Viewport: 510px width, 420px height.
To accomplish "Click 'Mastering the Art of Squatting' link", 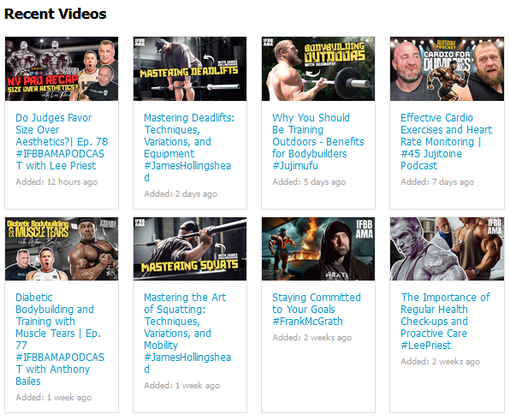I will click(187, 334).
